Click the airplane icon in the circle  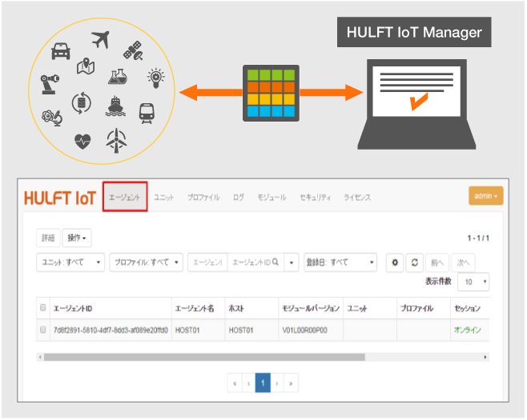(x=100, y=39)
